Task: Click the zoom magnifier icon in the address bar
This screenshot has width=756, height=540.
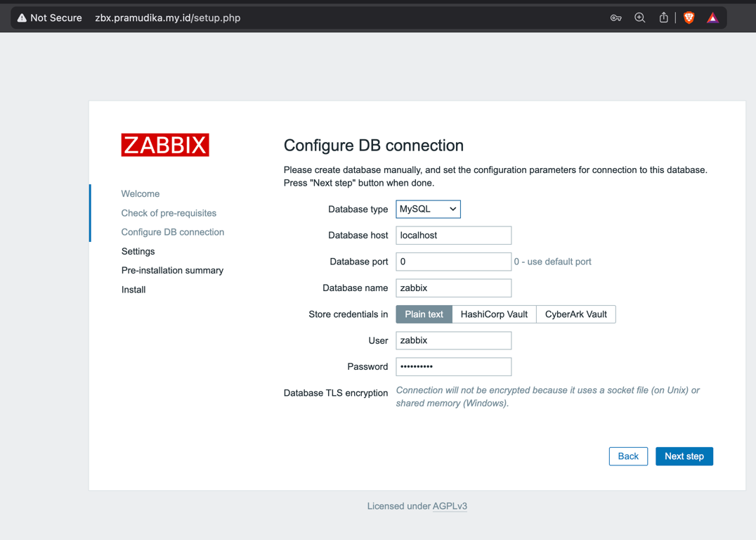Action: coord(640,18)
